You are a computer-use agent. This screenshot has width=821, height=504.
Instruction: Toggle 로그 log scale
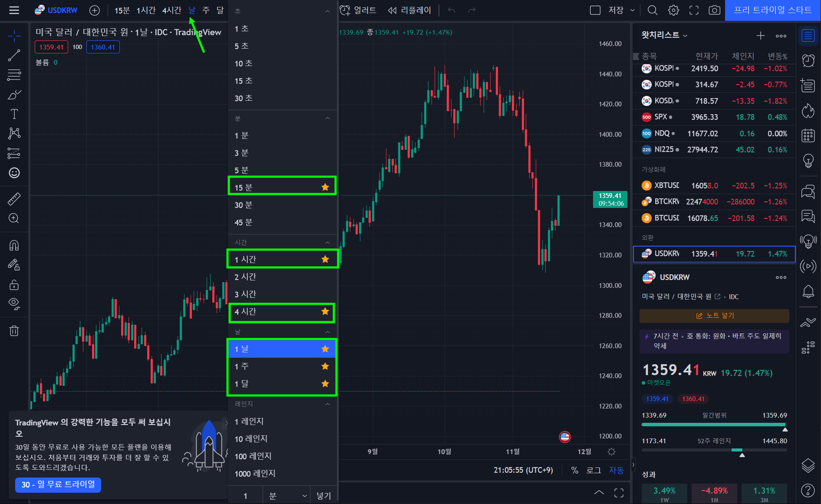tap(593, 470)
